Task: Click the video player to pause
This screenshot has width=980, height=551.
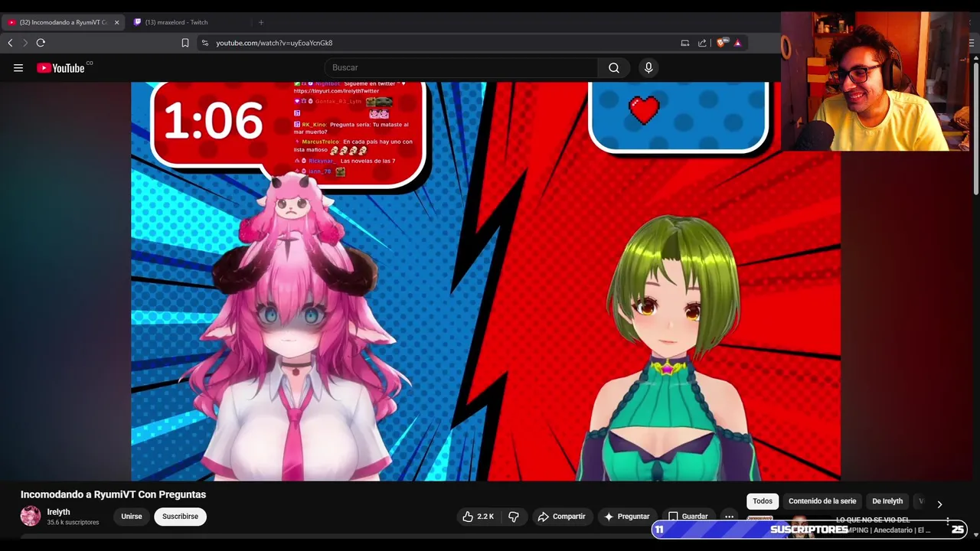Action: pyautogui.click(x=485, y=281)
